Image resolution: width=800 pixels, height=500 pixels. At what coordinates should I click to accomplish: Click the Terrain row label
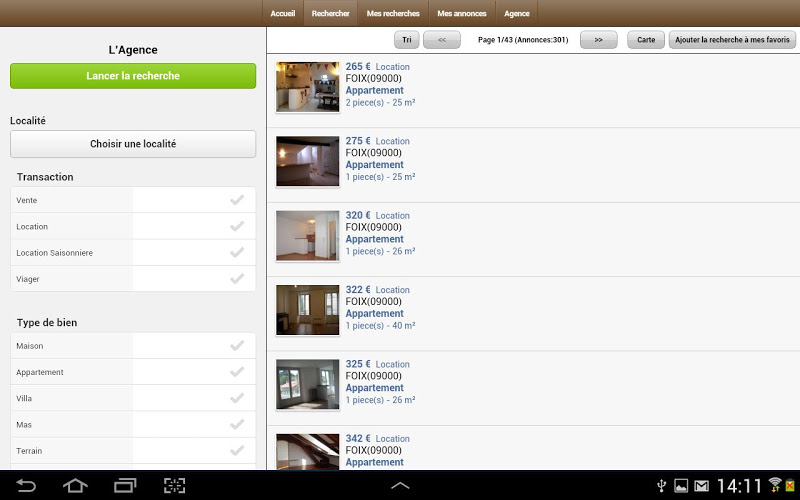point(29,451)
